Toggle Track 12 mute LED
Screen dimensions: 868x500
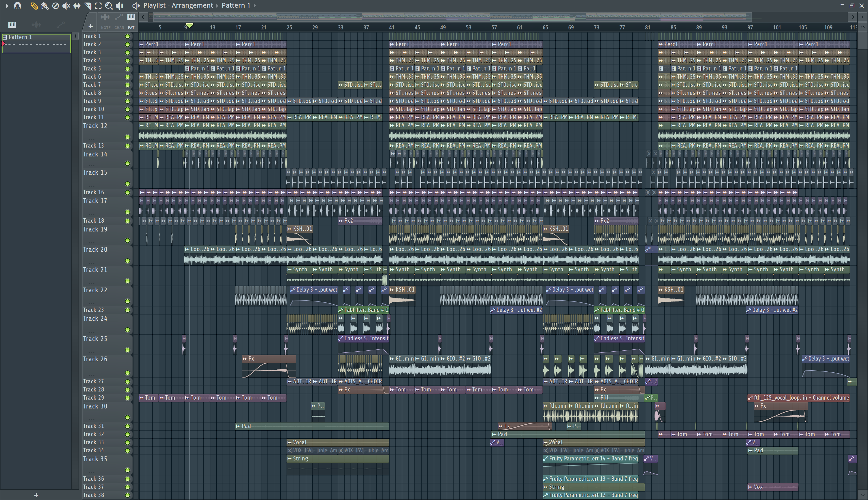coord(128,137)
